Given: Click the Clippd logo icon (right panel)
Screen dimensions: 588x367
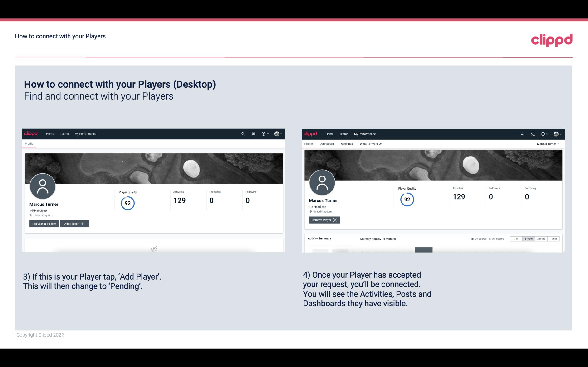Looking at the screenshot, I should click(x=310, y=133).
